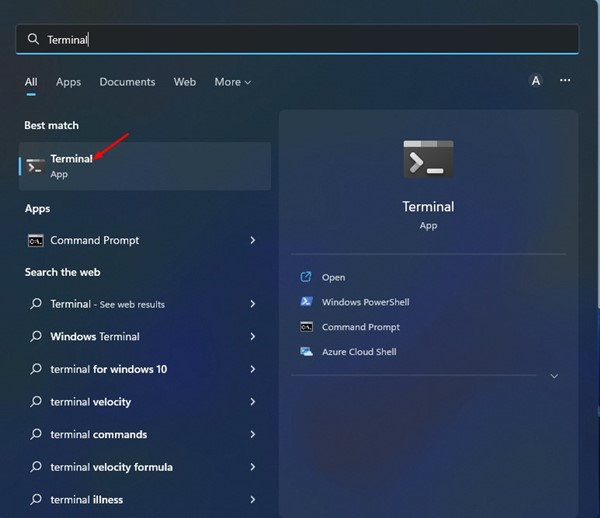The height and width of the screenshot is (518, 600).
Task: Switch to the All tab
Action: click(31, 82)
